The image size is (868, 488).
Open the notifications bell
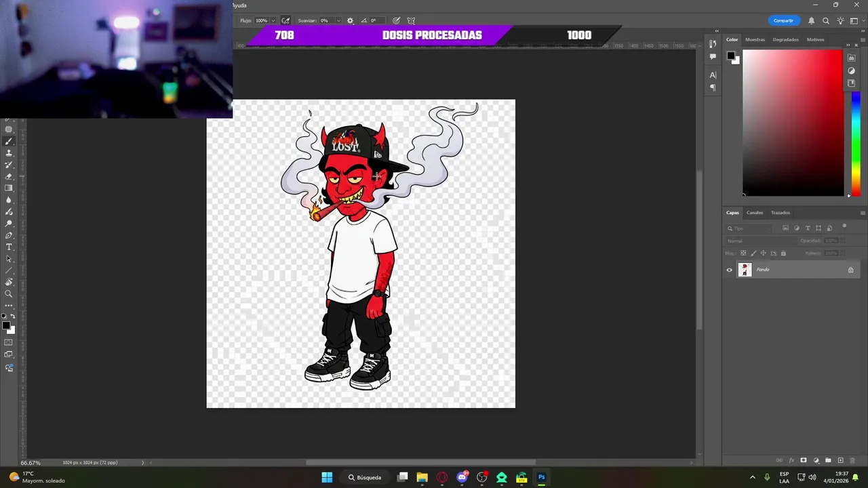pos(812,21)
